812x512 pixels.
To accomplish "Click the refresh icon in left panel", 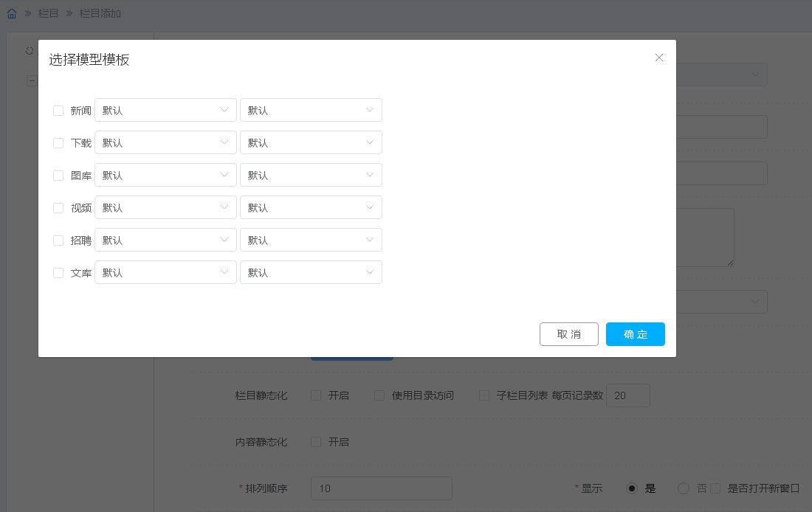I will click(x=30, y=51).
